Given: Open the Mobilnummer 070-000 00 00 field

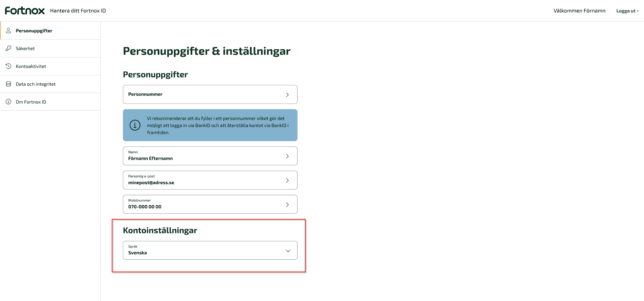Looking at the screenshot, I should point(210,204).
